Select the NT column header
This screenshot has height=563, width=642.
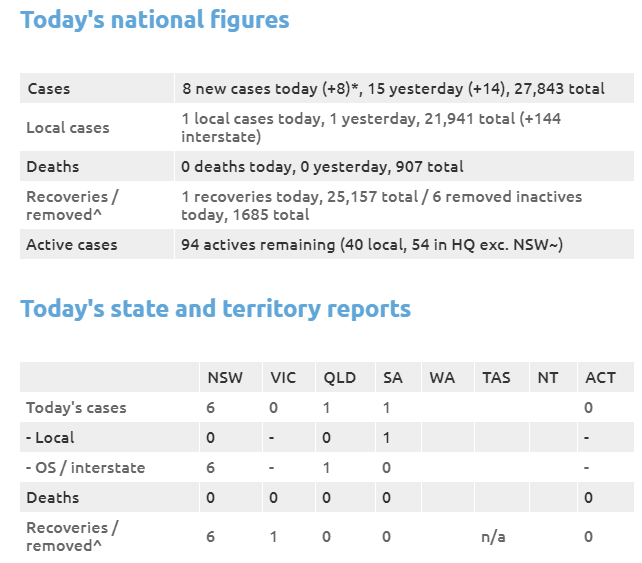tap(548, 378)
